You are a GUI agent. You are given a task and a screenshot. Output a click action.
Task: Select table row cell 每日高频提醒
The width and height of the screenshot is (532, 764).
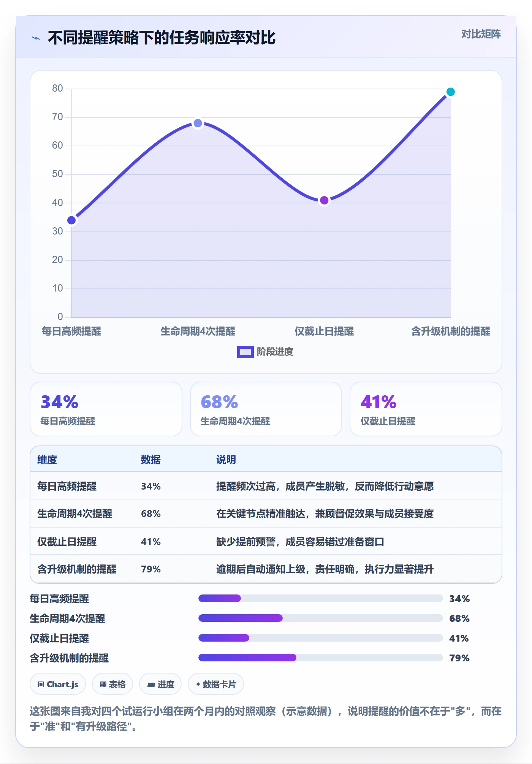pyautogui.click(x=67, y=486)
